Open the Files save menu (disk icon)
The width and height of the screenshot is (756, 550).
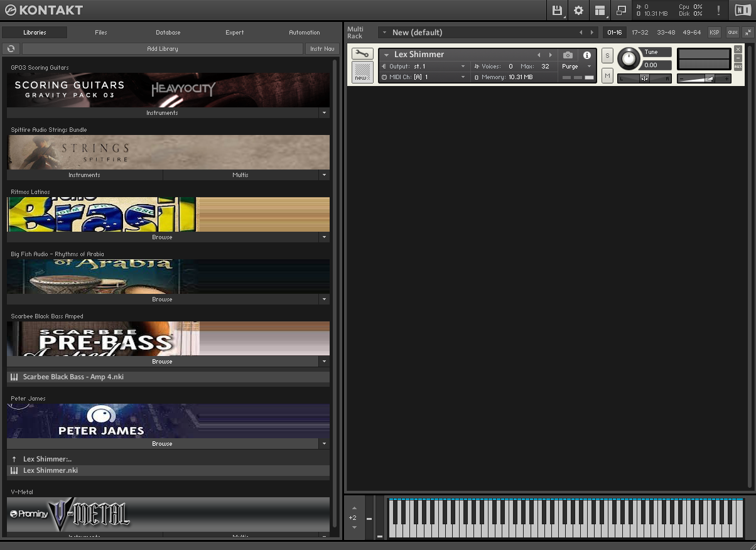[557, 10]
